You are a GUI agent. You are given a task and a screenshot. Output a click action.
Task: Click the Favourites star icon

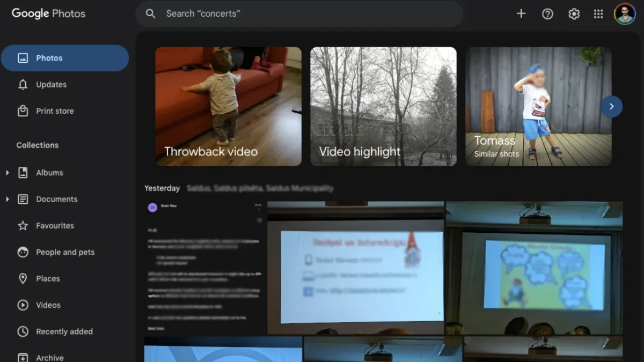click(23, 226)
